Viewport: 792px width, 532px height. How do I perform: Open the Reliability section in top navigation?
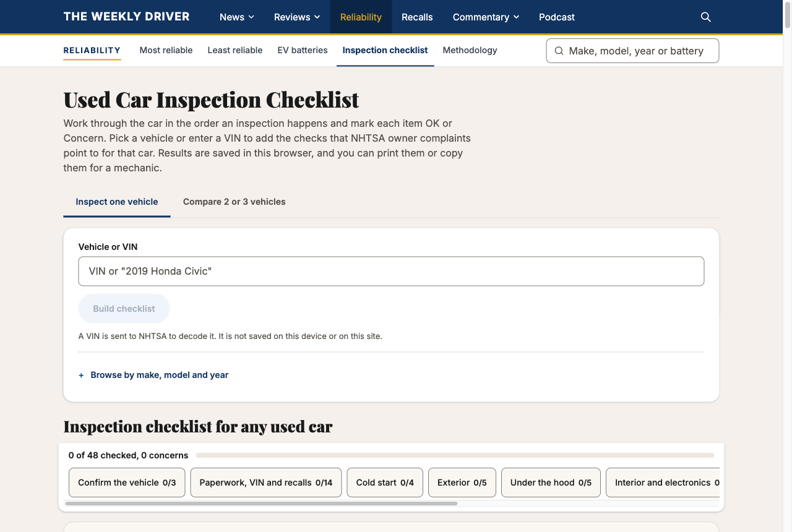(x=361, y=17)
